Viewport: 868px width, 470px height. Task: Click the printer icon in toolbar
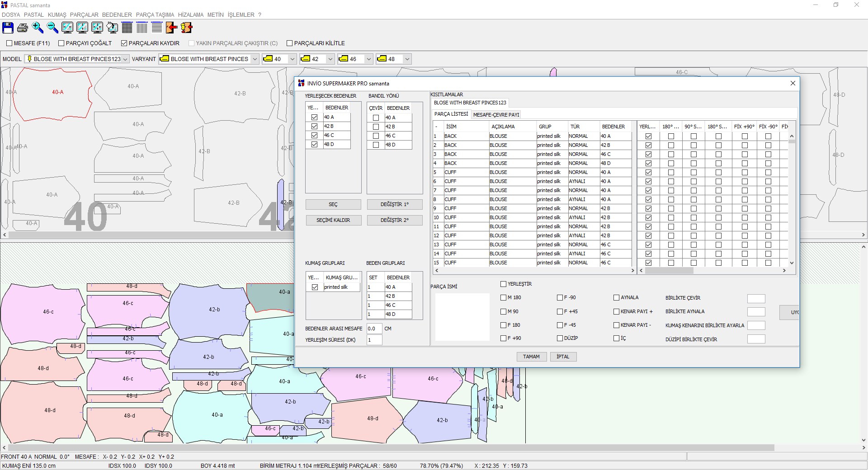(x=23, y=28)
